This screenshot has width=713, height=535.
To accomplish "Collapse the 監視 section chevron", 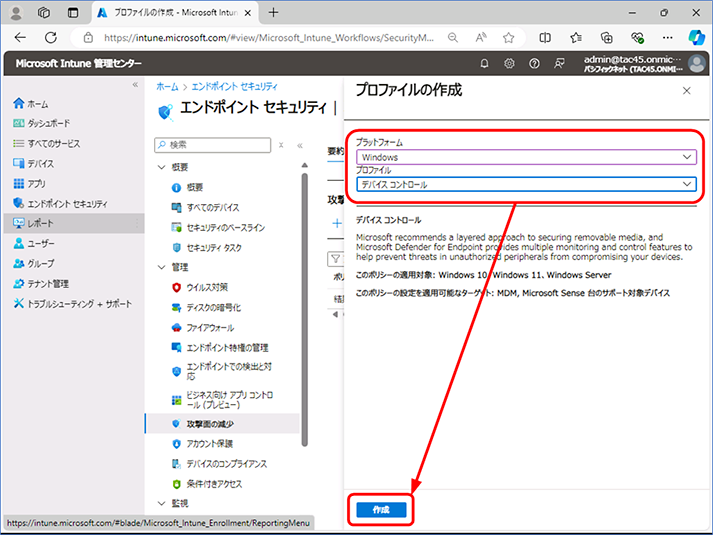I will [161, 503].
